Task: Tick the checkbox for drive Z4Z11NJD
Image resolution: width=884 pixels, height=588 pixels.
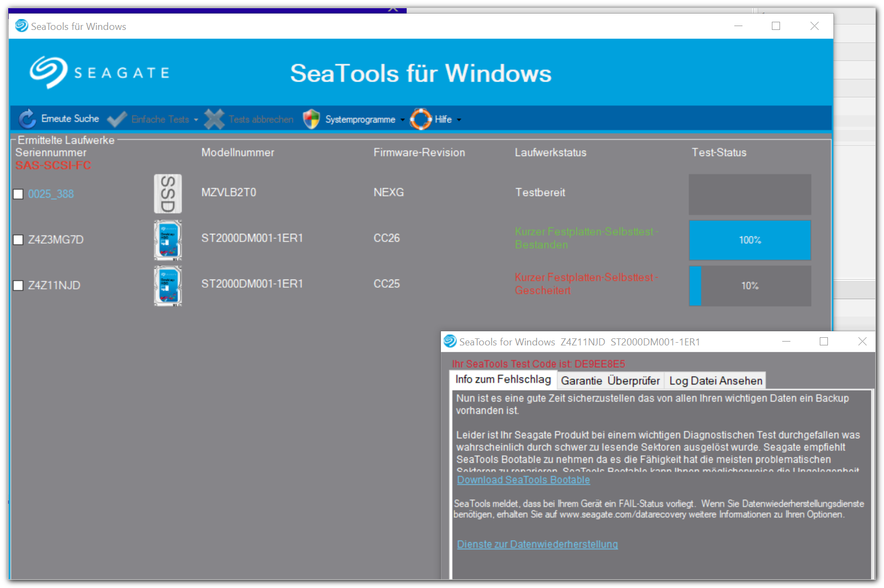Action: click(x=18, y=286)
